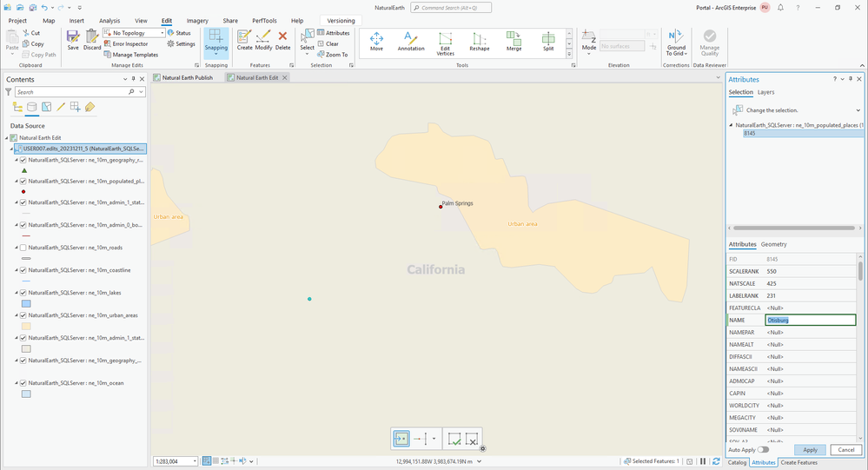Open Attributes from the Selection group
This screenshot has width=868, height=470.
coord(334,33)
